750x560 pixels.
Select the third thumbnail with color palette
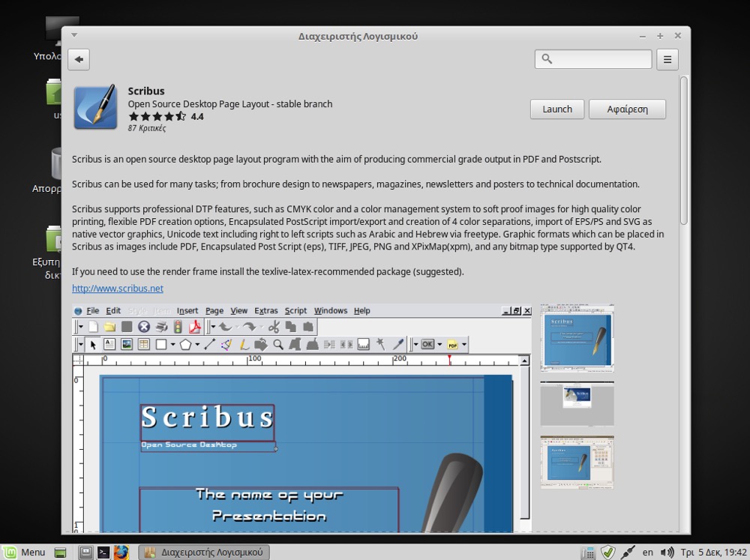pyautogui.click(x=577, y=462)
